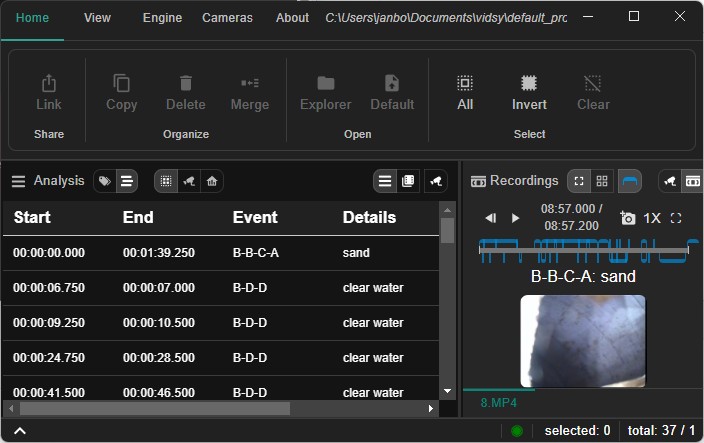Click the recording timeline bar

[584, 250]
